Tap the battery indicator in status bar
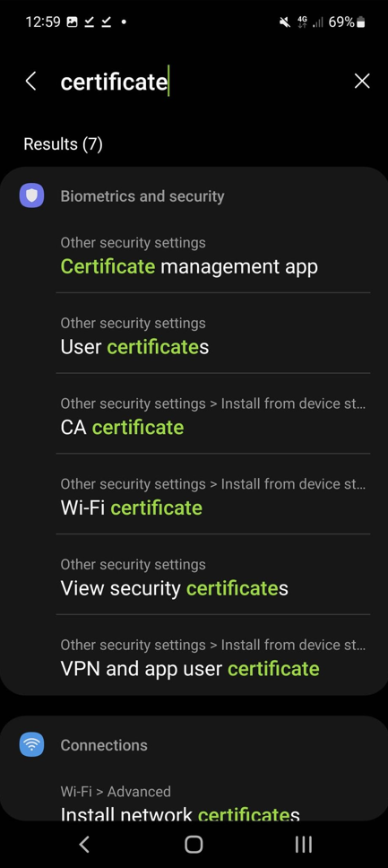This screenshot has width=388, height=868. [361, 22]
